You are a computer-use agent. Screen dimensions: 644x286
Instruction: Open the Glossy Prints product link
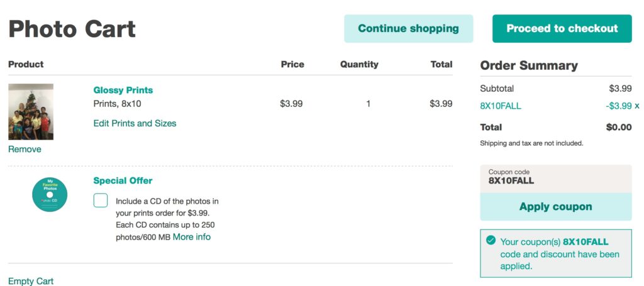point(123,91)
